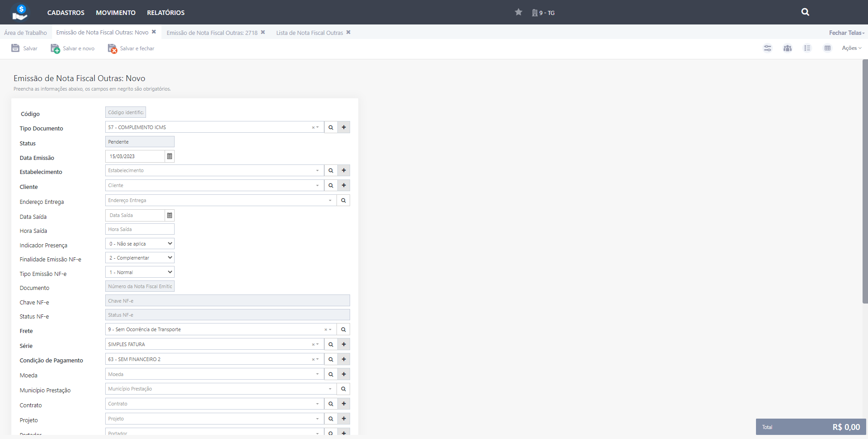Open Data Saída calendar picker
This screenshot has height=439, width=868.
(170, 215)
